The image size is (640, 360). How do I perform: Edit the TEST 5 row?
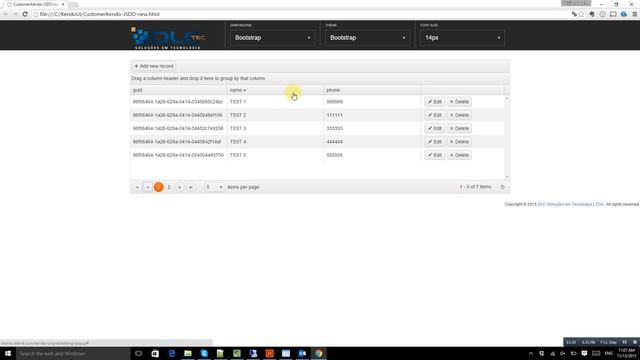[x=434, y=155]
